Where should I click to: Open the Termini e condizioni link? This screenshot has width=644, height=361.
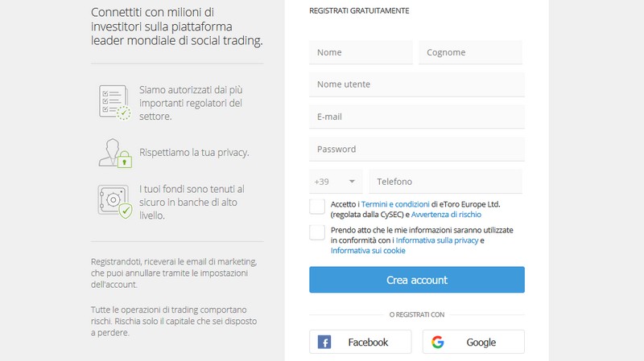pyautogui.click(x=395, y=204)
